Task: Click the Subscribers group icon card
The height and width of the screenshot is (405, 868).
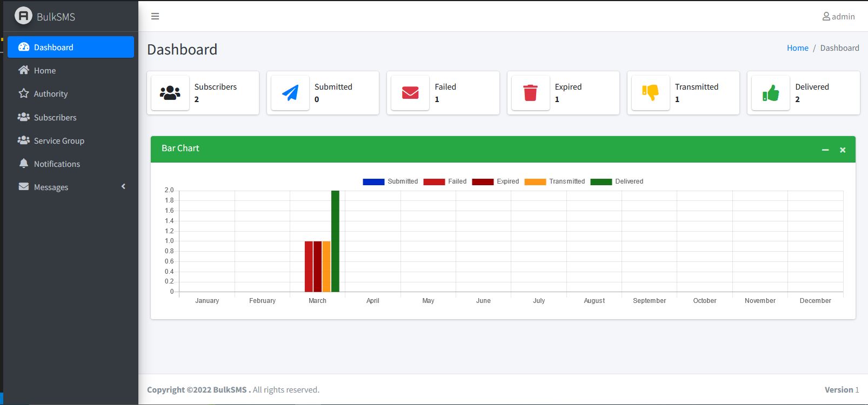Action: pos(170,93)
